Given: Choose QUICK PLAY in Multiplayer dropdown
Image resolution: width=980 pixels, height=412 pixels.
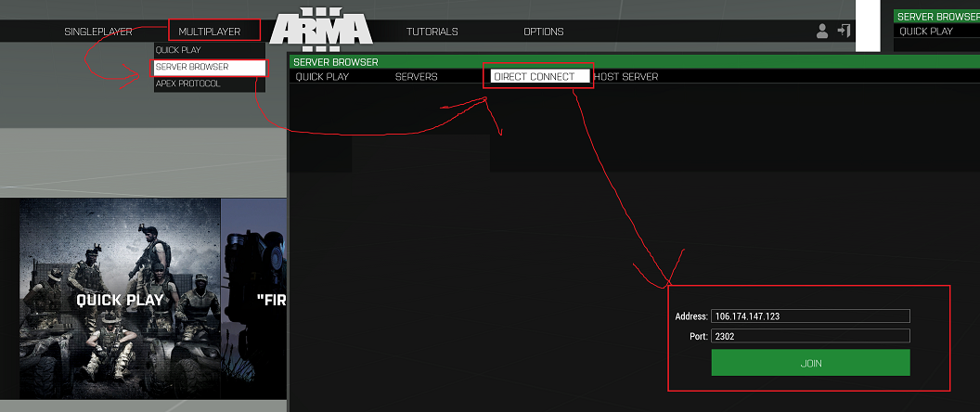Looking at the screenshot, I should tap(210, 50).
